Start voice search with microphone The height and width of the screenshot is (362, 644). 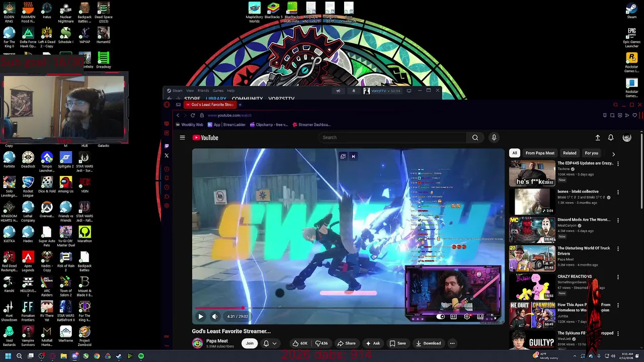pyautogui.click(x=494, y=137)
